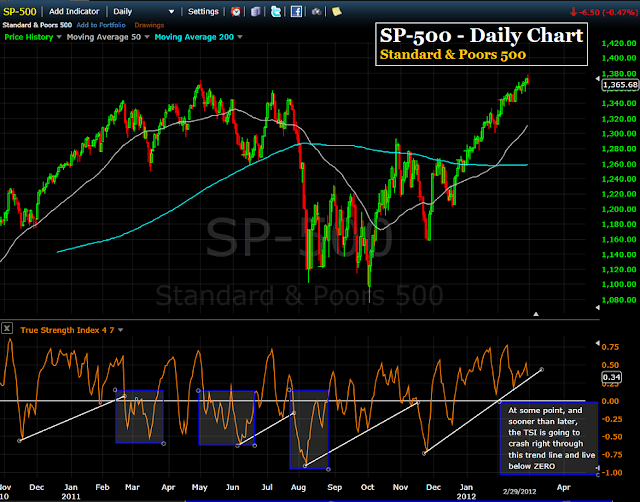Click the -1.00 TSI axis label
640x502 pixels.
(x=611, y=473)
